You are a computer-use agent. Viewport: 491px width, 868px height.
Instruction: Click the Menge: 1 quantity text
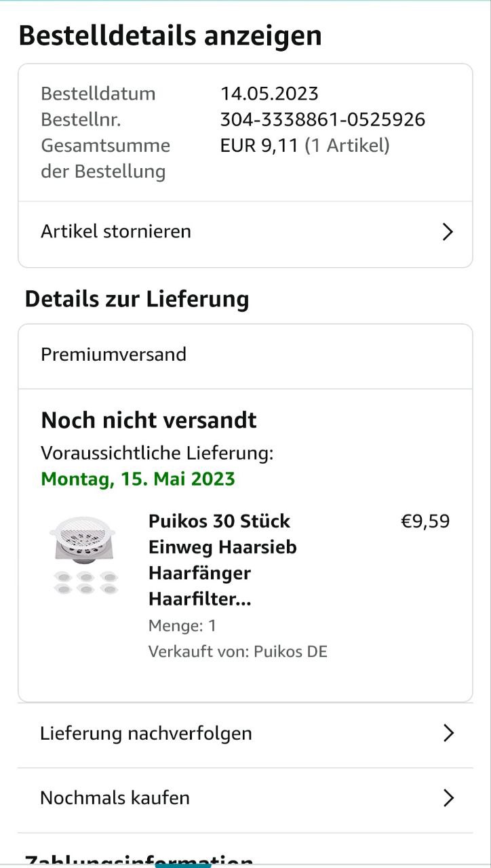point(182,625)
